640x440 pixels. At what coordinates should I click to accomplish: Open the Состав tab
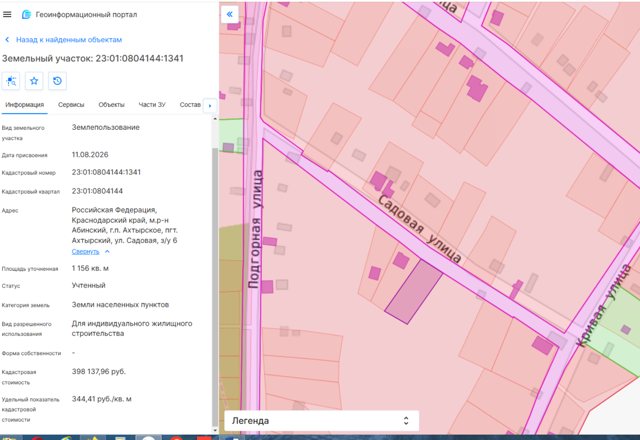[190, 104]
